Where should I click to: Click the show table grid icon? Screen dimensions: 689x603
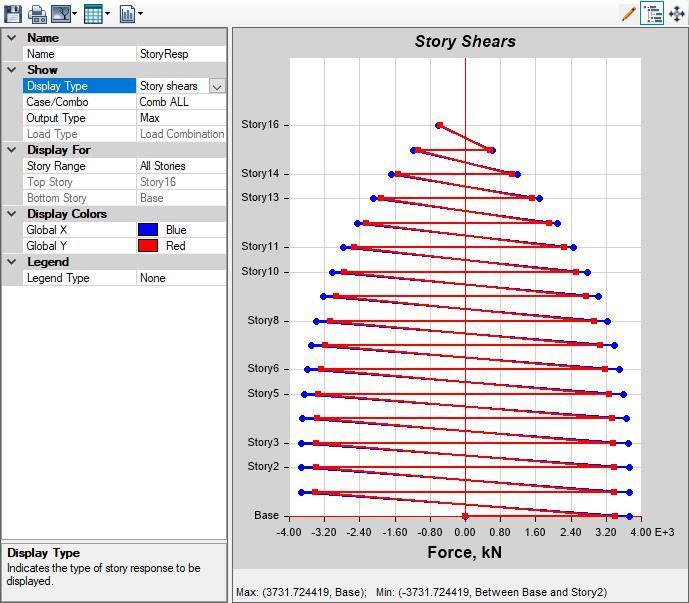click(x=93, y=14)
